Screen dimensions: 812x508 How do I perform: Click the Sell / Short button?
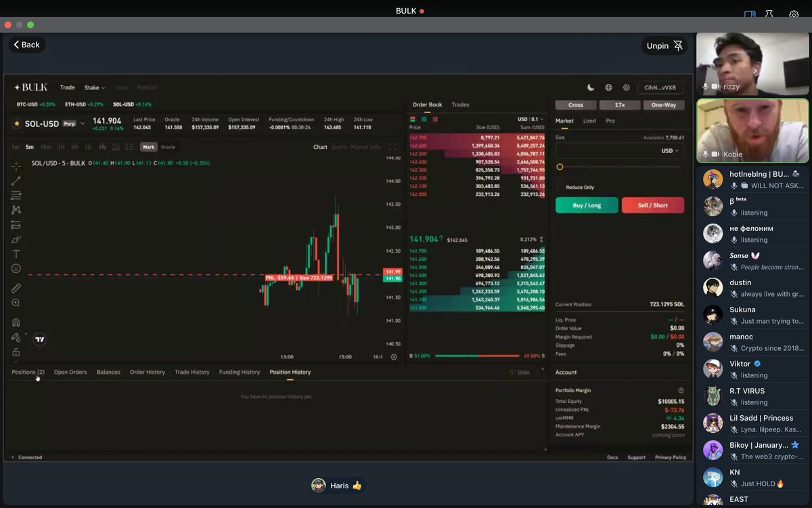coord(653,205)
